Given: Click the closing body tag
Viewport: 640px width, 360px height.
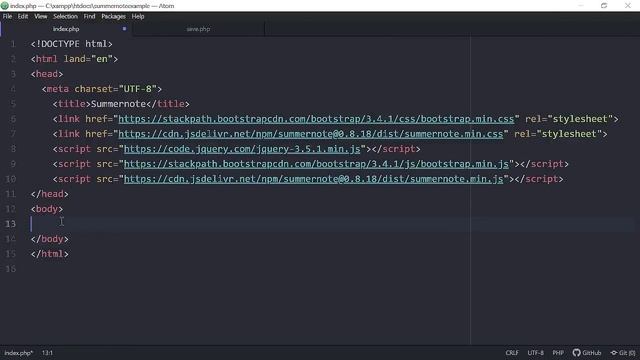Looking at the screenshot, I should pyautogui.click(x=49, y=239).
